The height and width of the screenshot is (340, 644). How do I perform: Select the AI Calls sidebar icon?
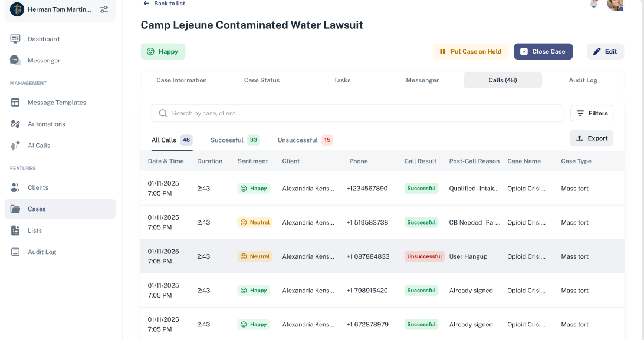tap(17, 145)
